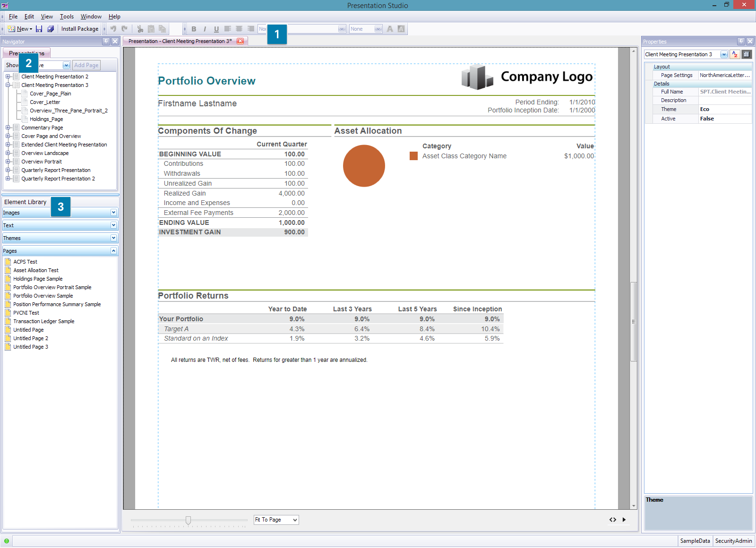Click the Install Package button
The width and height of the screenshot is (756, 548).
(x=80, y=29)
